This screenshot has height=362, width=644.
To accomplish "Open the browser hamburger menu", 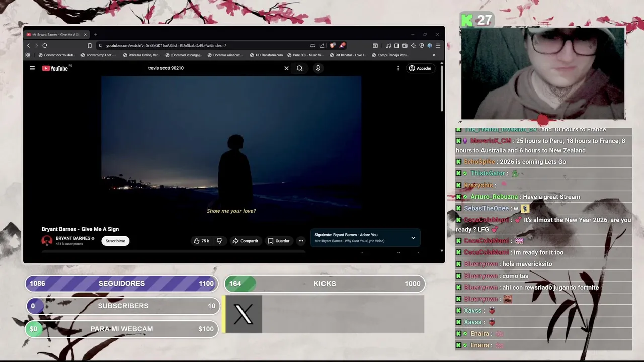I will 438,45.
